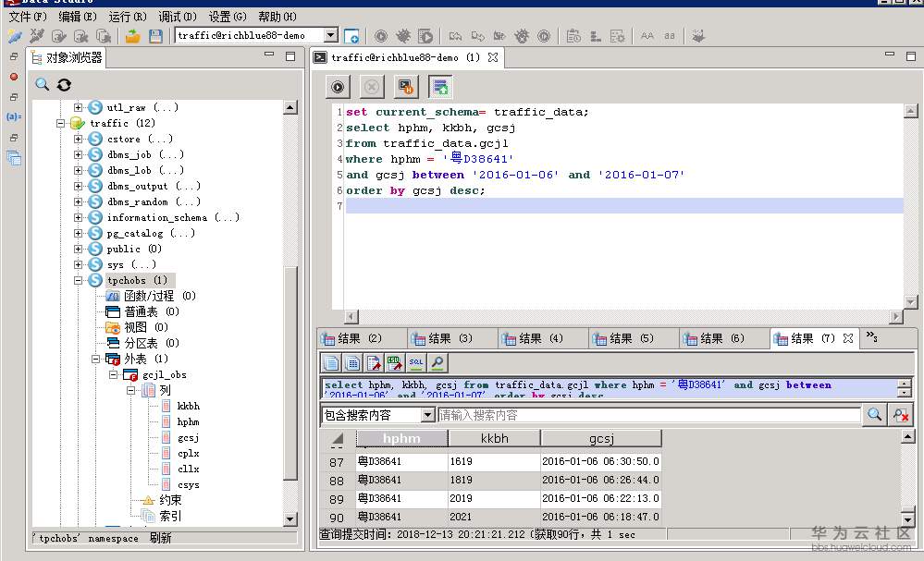Open search in the Object Browser panel
Screen dimensions: 924x561
point(41,84)
